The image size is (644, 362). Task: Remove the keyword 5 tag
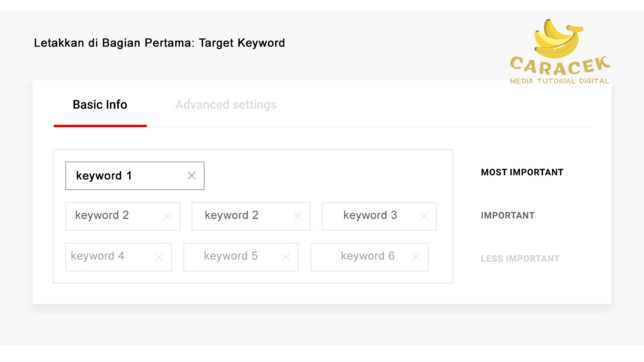click(286, 257)
